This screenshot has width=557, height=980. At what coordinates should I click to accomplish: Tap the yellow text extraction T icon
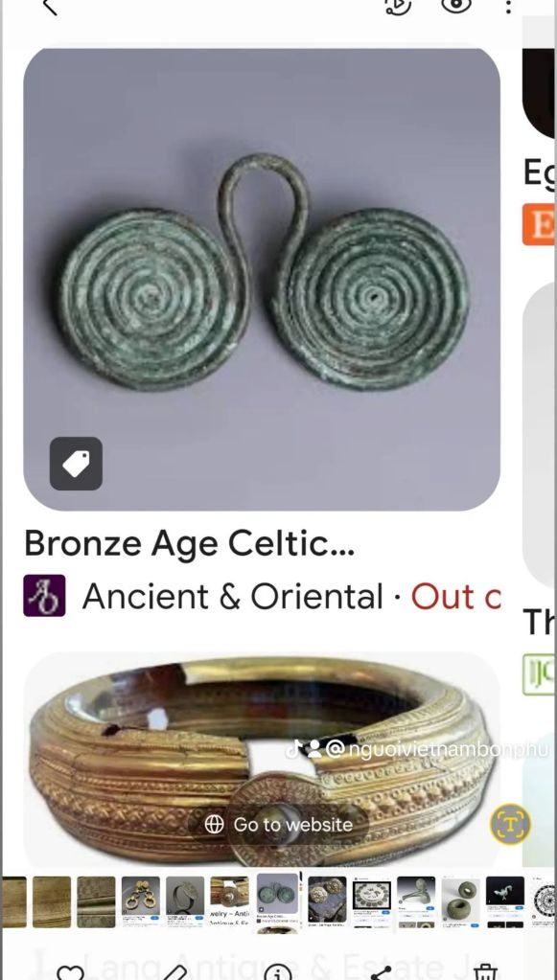(x=511, y=825)
